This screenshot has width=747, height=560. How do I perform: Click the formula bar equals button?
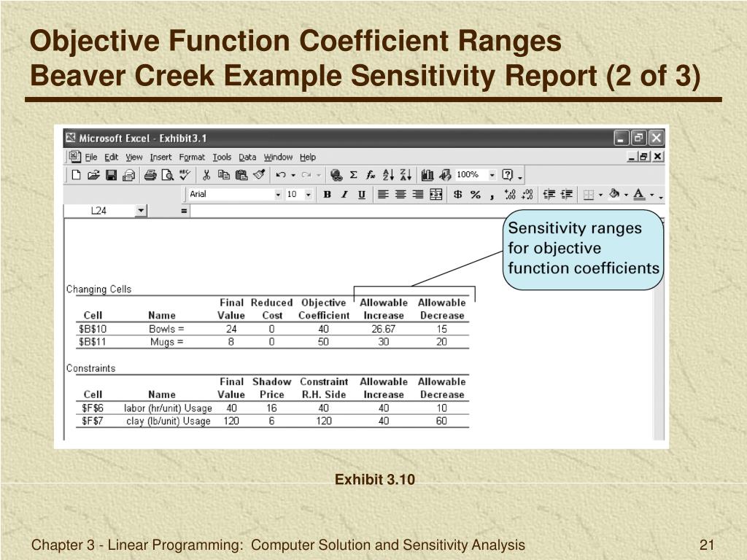[184, 211]
